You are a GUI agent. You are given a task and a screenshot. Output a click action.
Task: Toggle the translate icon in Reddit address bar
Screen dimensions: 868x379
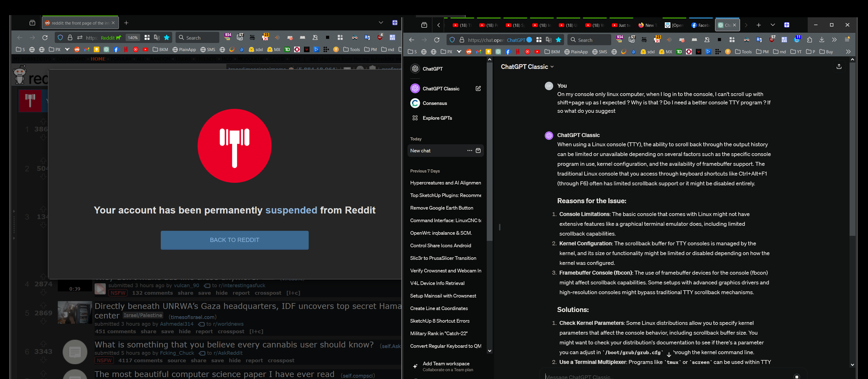point(157,37)
